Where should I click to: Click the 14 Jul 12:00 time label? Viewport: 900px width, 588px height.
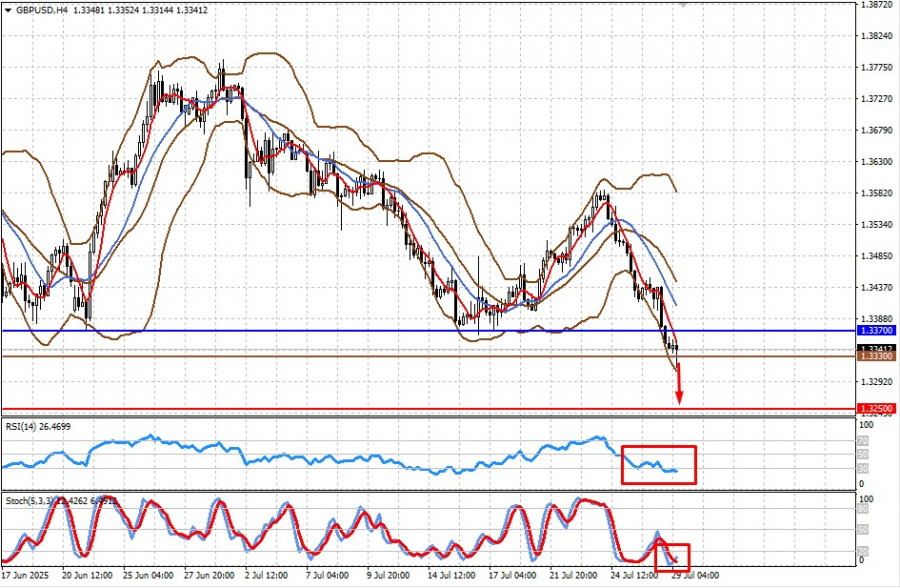point(451,575)
